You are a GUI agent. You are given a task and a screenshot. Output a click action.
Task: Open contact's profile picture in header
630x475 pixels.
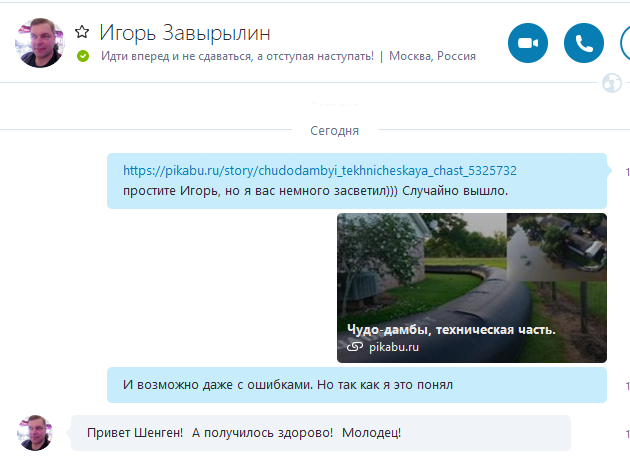point(40,43)
